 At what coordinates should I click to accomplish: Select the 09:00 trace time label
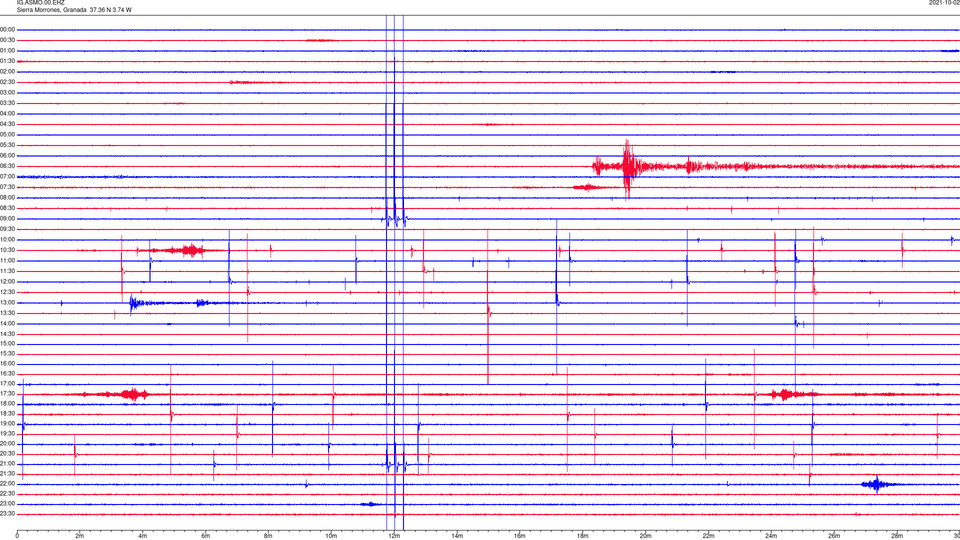pyautogui.click(x=8, y=219)
